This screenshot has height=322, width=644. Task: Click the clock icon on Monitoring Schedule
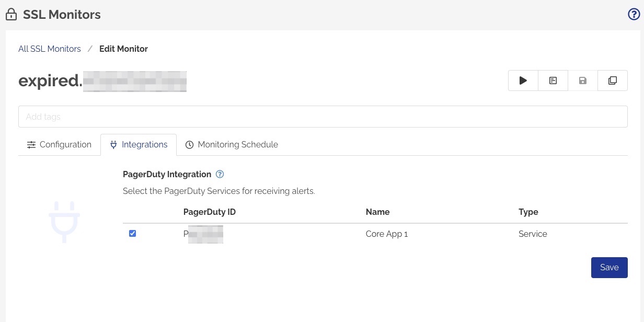point(189,144)
